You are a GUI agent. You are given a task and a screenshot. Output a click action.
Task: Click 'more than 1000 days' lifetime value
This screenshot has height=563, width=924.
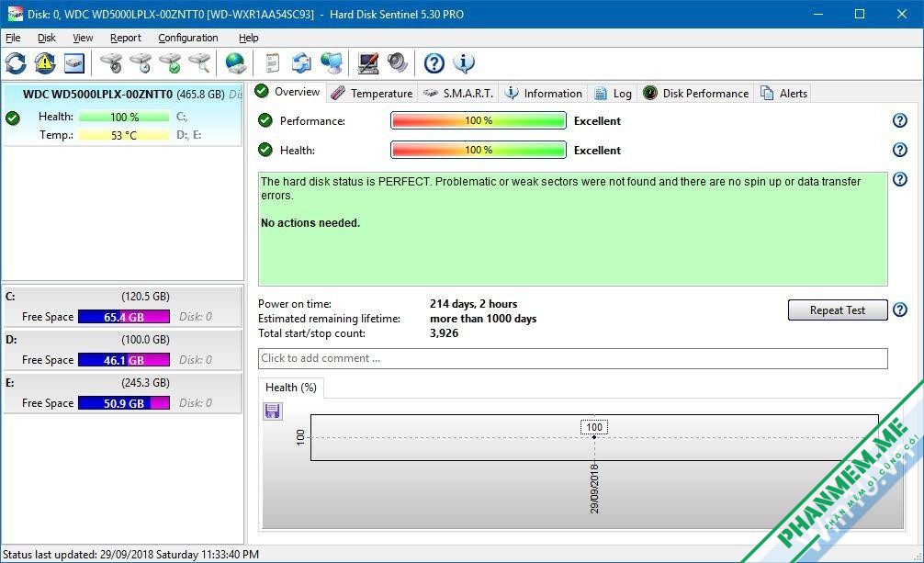482,319
